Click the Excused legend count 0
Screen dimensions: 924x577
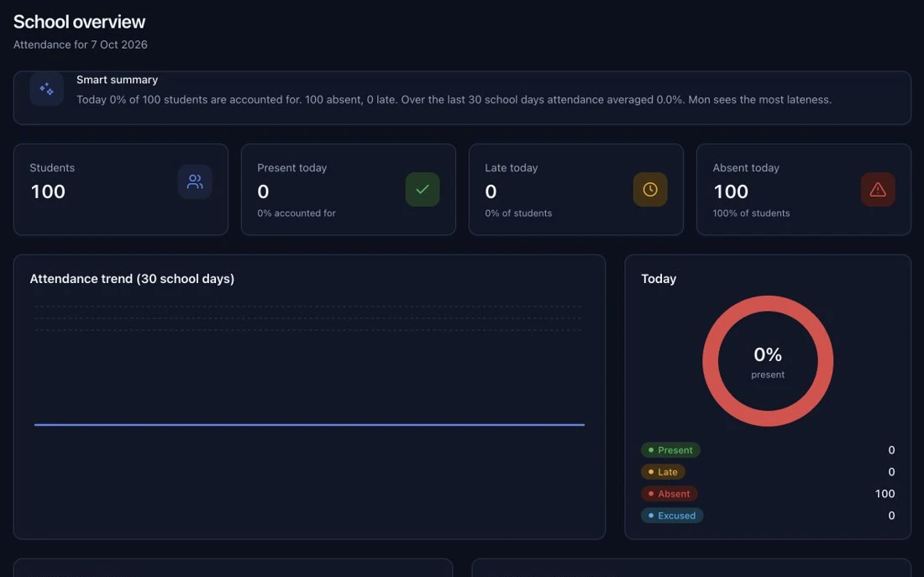tap(891, 516)
